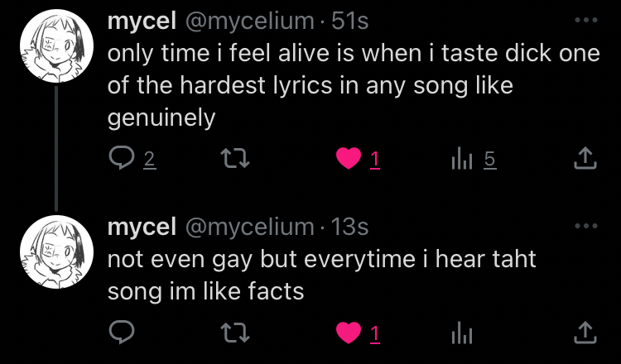The image size is (621, 364).
Task: Open the second tweet's text
Action: click(321, 275)
